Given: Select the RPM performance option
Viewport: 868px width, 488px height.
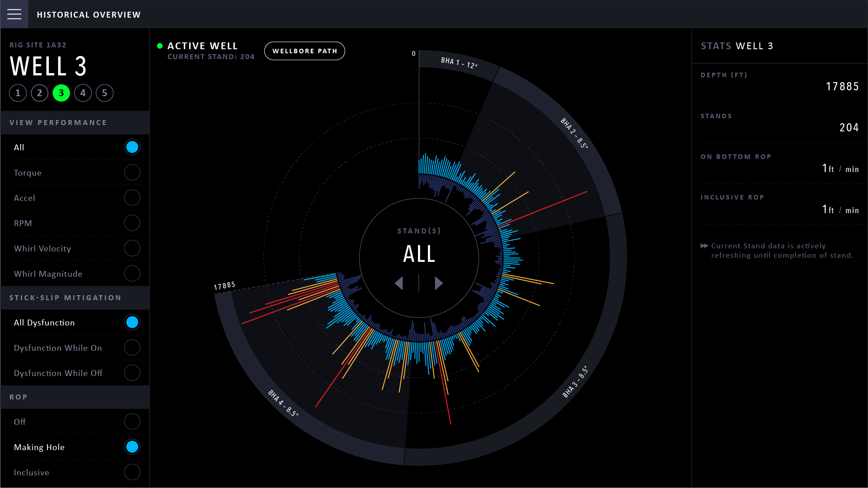Looking at the screenshot, I should pyautogui.click(x=132, y=223).
